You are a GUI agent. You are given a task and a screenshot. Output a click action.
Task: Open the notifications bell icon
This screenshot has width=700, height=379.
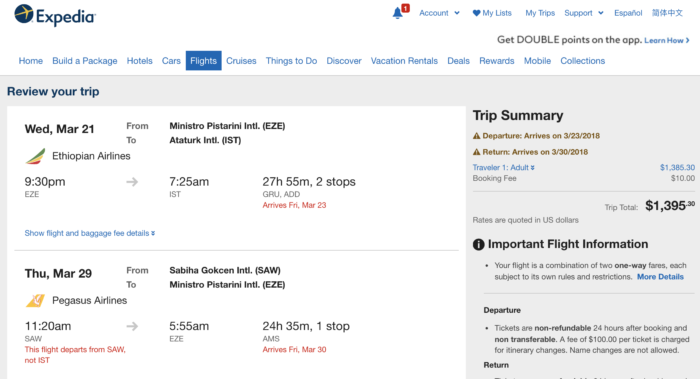click(398, 13)
